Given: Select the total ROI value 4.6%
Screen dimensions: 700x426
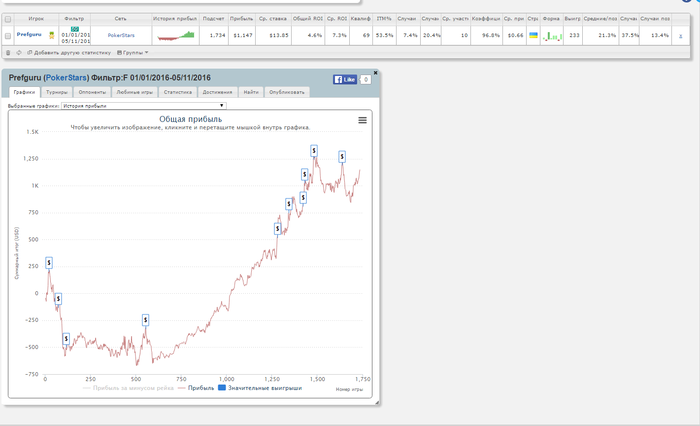Looking at the screenshot, I should tap(315, 35).
